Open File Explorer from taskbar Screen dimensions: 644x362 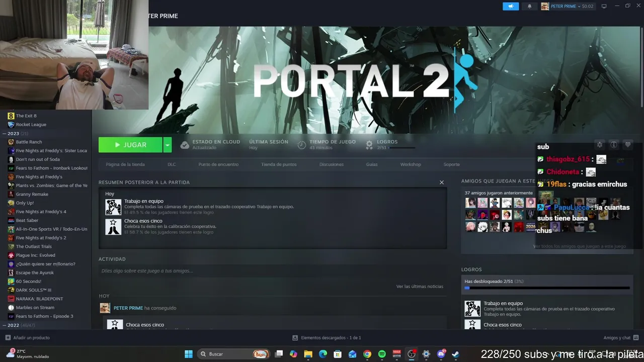(308, 354)
